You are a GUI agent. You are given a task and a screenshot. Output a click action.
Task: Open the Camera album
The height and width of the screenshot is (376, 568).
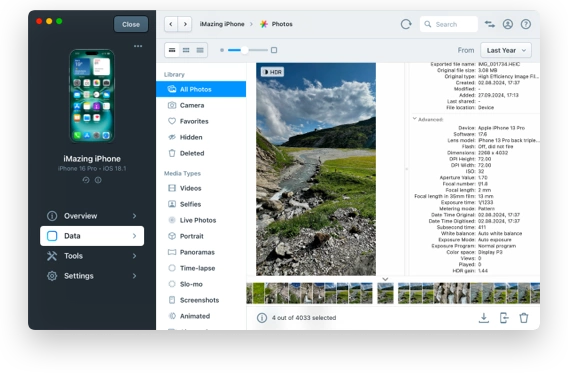click(201, 105)
